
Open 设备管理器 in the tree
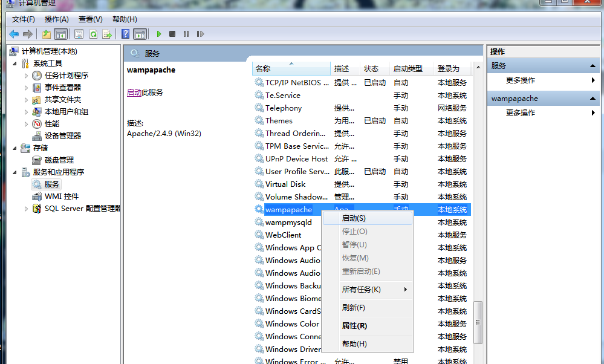(x=63, y=136)
